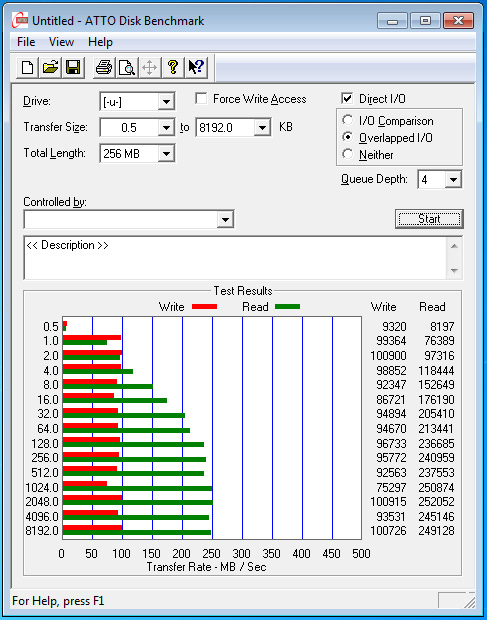Click inside the Description text box
Image resolution: width=487 pixels, height=620 pixels.
tap(236, 258)
